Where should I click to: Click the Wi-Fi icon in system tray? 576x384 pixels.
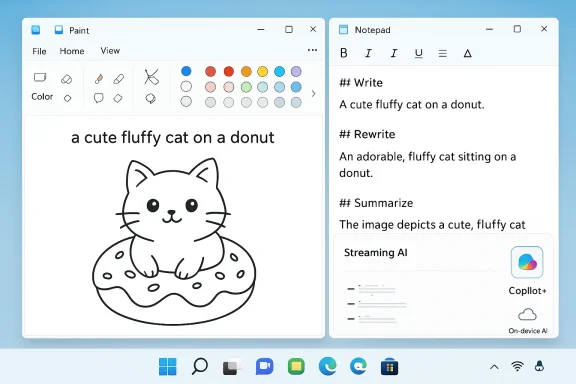tap(517, 366)
